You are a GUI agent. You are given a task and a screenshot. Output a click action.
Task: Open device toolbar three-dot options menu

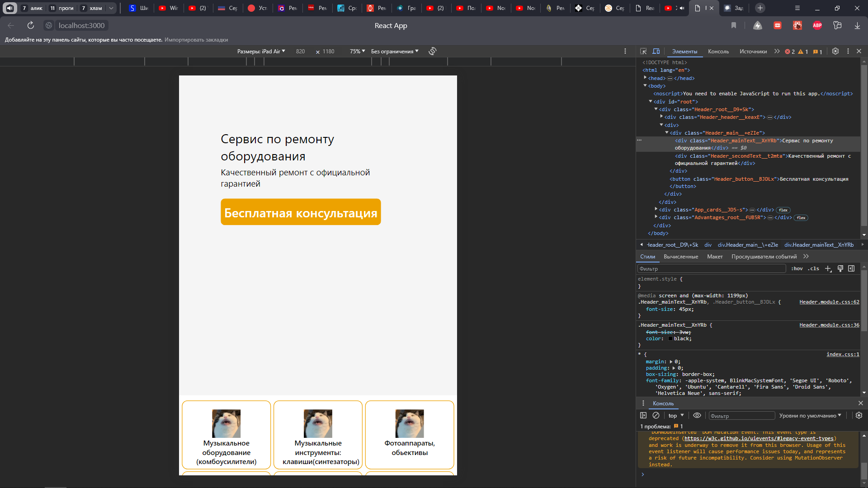click(625, 51)
